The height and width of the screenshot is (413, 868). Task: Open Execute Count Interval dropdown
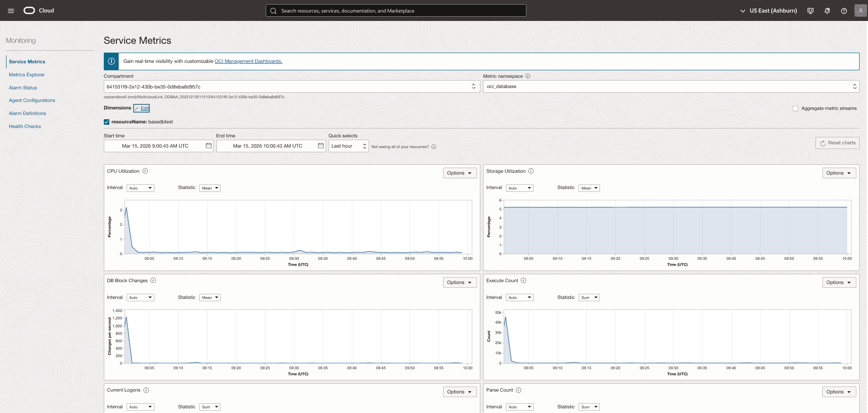520,298
